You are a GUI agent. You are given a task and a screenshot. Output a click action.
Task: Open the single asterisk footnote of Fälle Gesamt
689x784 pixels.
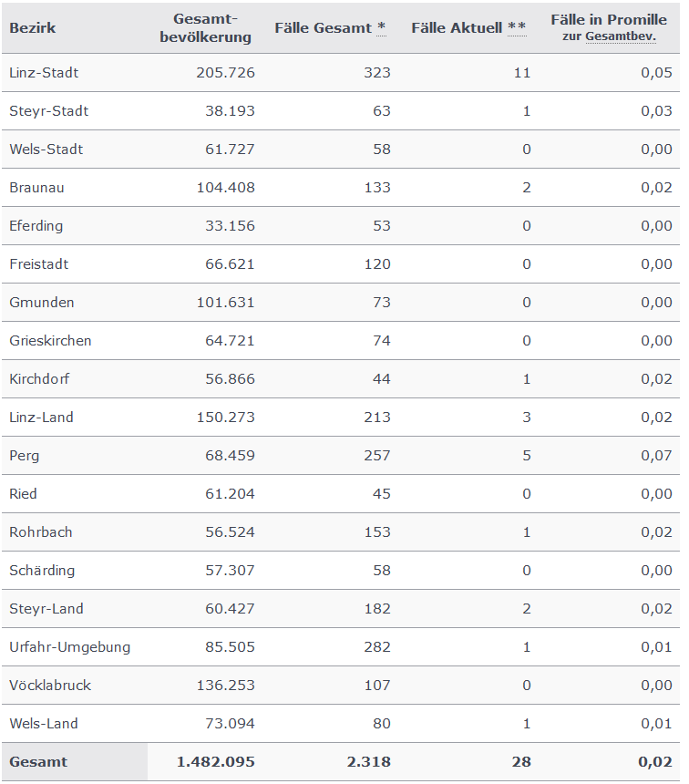click(381, 27)
